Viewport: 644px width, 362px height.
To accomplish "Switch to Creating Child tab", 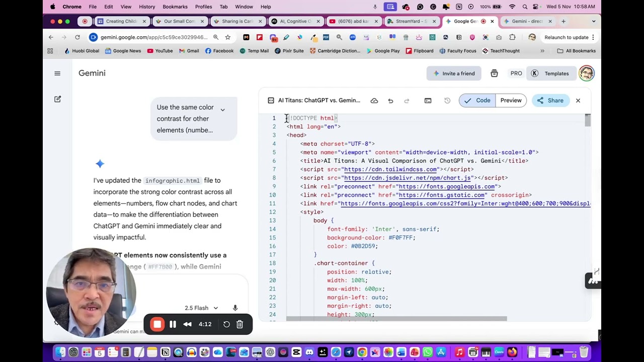I will [x=121, y=22].
